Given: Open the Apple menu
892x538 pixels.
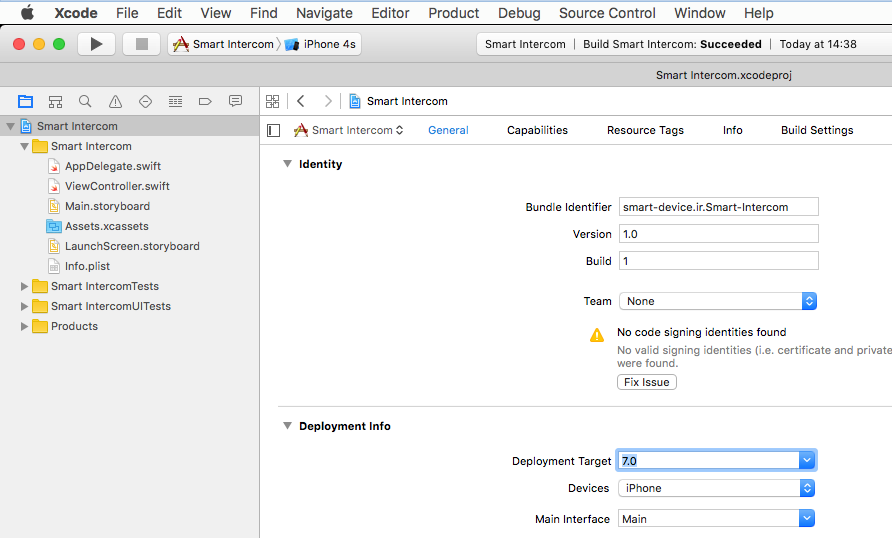Looking at the screenshot, I should 27,13.
